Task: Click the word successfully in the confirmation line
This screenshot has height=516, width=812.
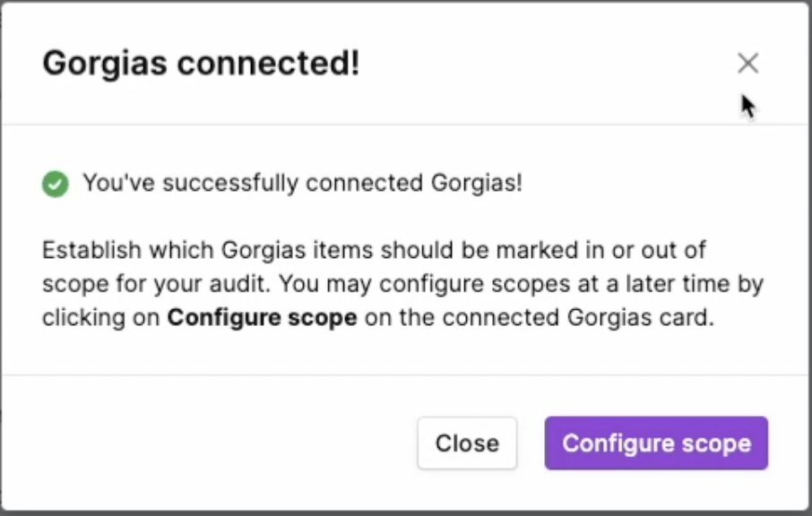Action: click(x=230, y=183)
